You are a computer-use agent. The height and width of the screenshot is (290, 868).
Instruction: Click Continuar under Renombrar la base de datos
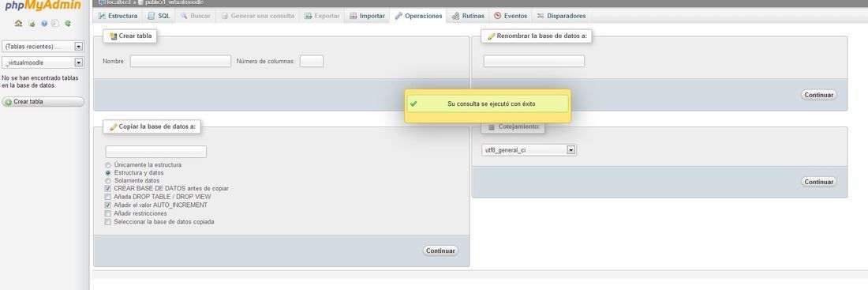click(819, 95)
